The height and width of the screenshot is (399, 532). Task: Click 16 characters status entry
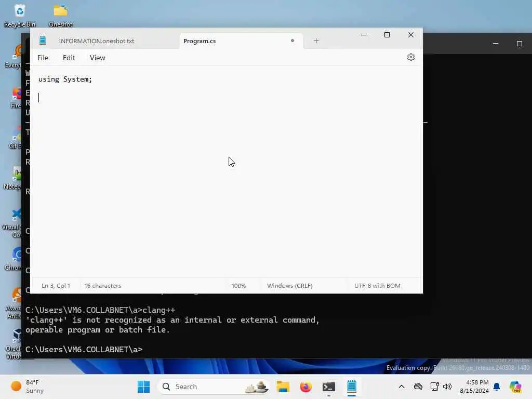pyautogui.click(x=102, y=286)
